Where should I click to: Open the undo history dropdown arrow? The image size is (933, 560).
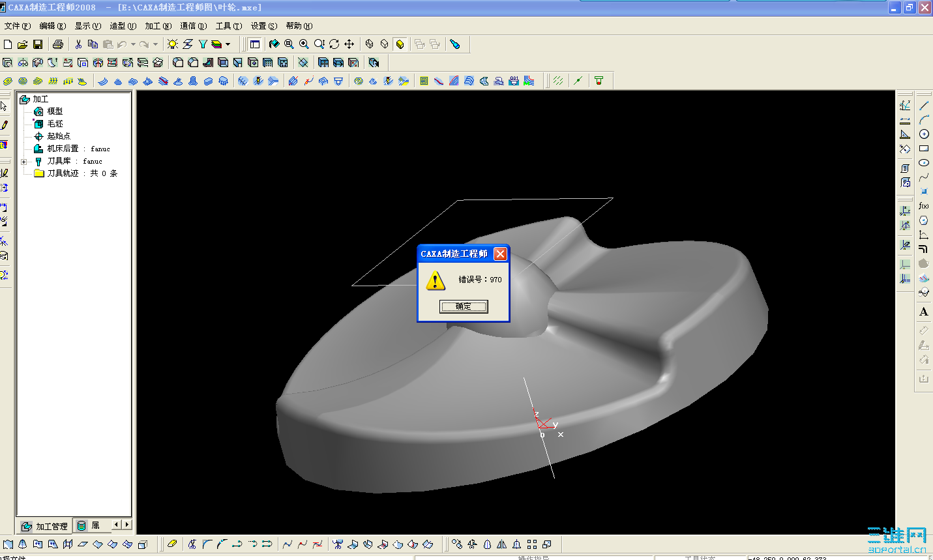pos(133,44)
